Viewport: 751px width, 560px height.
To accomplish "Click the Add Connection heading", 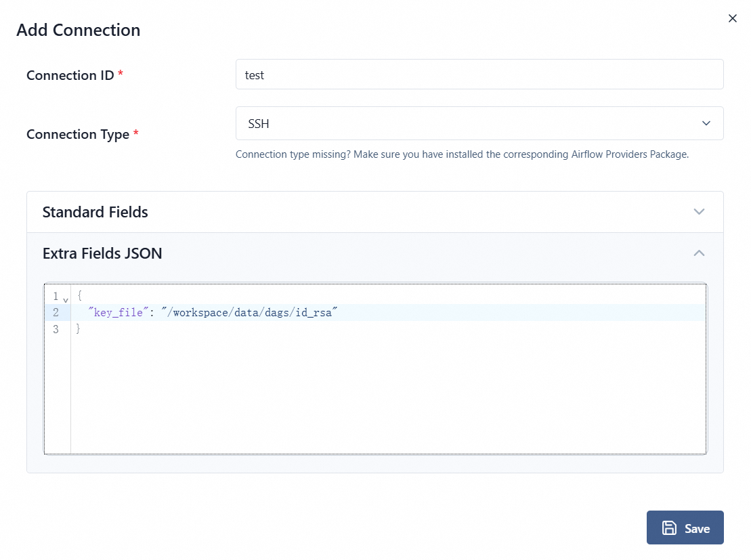I will click(79, 30).
